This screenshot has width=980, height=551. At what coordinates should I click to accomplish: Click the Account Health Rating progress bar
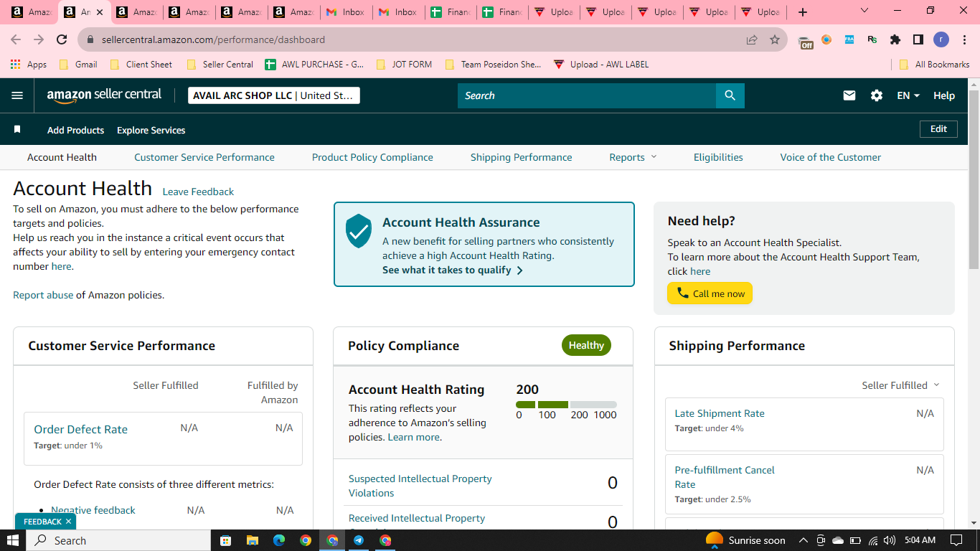[x=566, y=405]
